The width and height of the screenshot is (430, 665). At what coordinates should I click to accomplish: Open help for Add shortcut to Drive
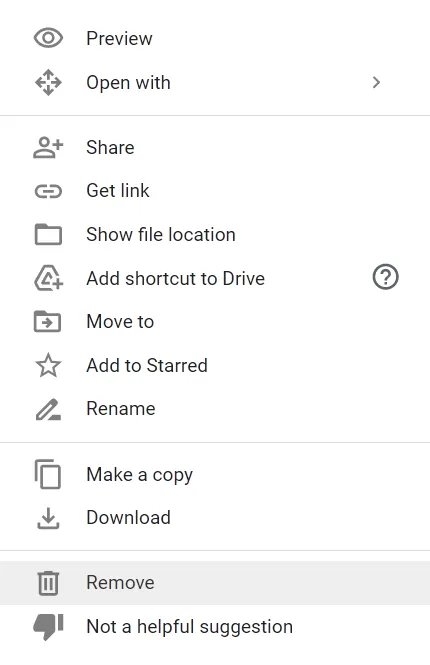pyautogui.click(x=385, y=277)
